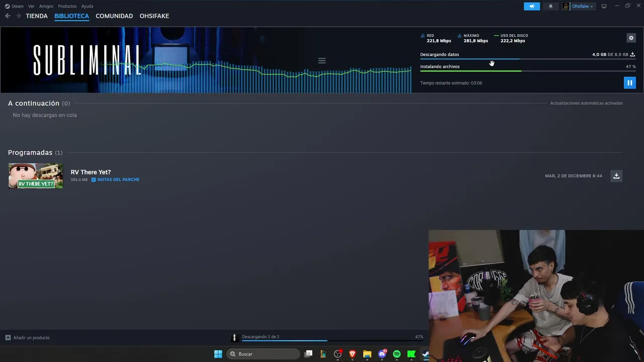Click the bottom Descargando 1 de 1 status

click(x=261, y=337)
